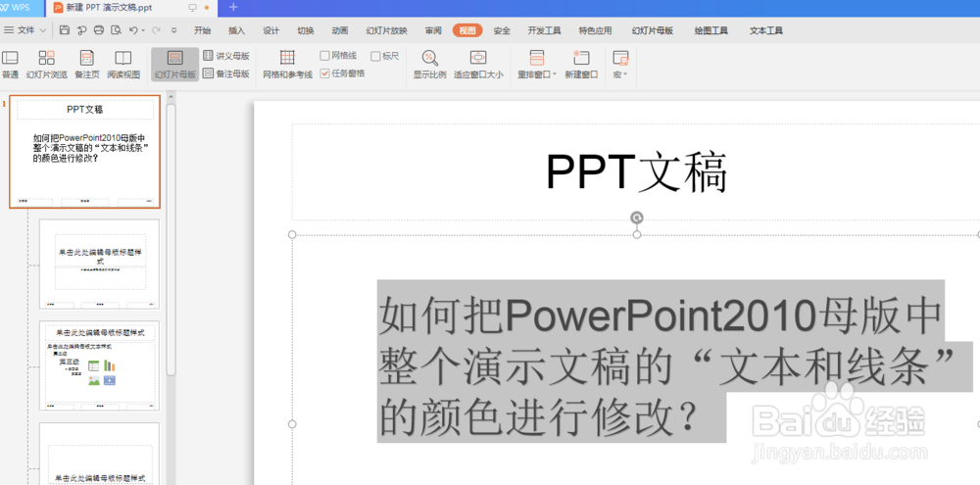
Task: Click the new tab plus button
Action: 234,8
